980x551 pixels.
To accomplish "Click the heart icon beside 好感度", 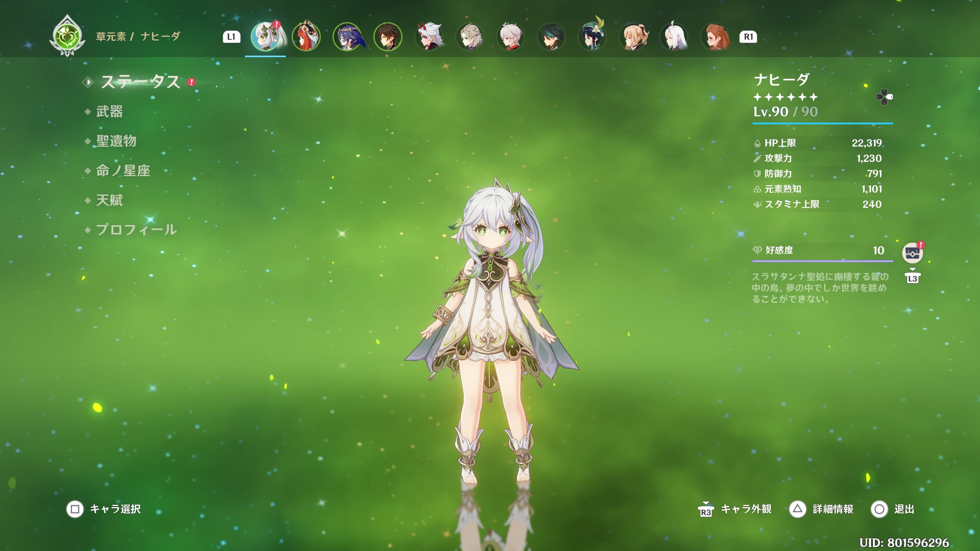I will coord(757,250).
